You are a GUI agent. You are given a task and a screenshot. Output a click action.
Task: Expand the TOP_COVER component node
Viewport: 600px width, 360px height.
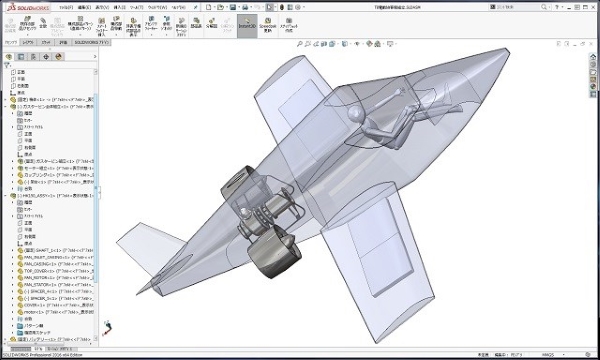13,271
